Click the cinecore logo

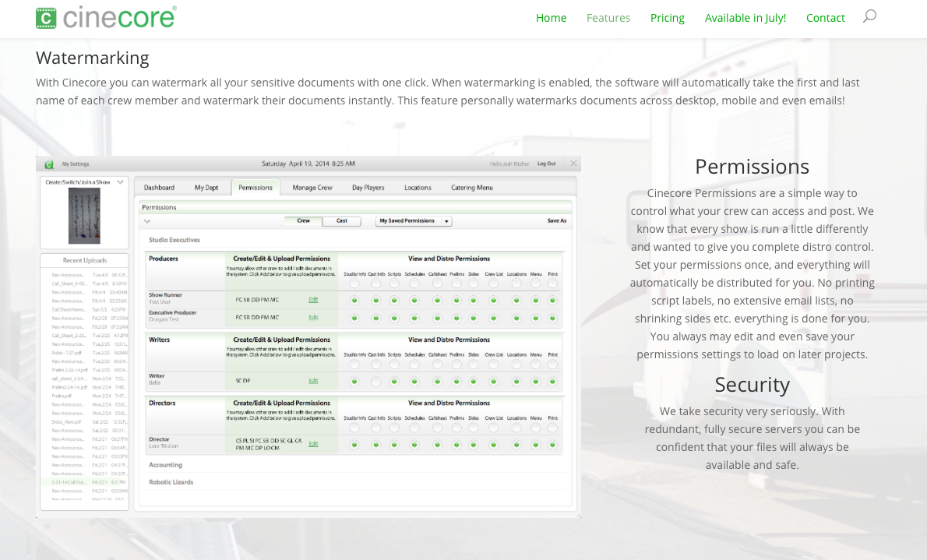click(x=106, y=17)
